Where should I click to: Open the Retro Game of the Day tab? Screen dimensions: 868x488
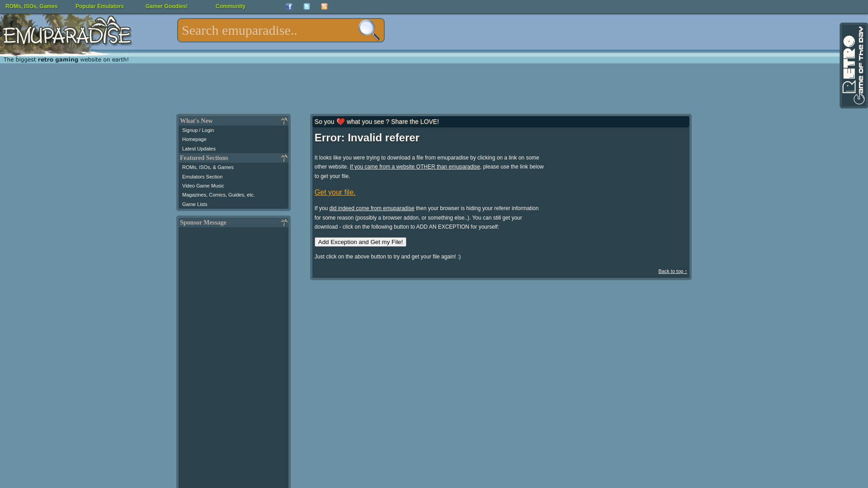click(854, 66)
